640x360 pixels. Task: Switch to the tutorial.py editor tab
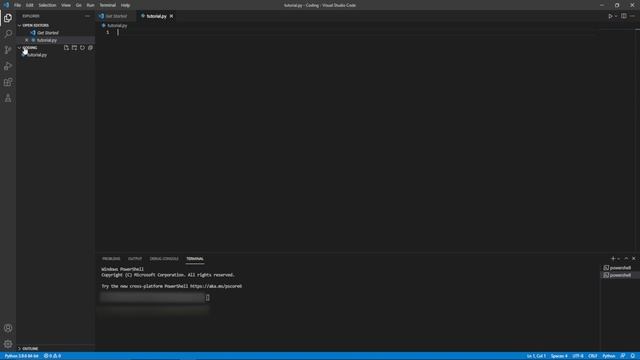156,16
